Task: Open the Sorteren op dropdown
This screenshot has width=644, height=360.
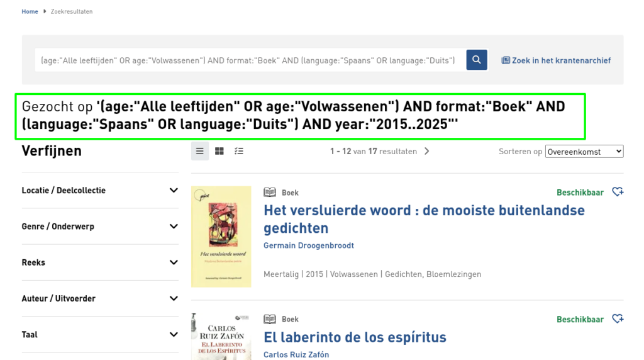Action: [x=584, y=152]
